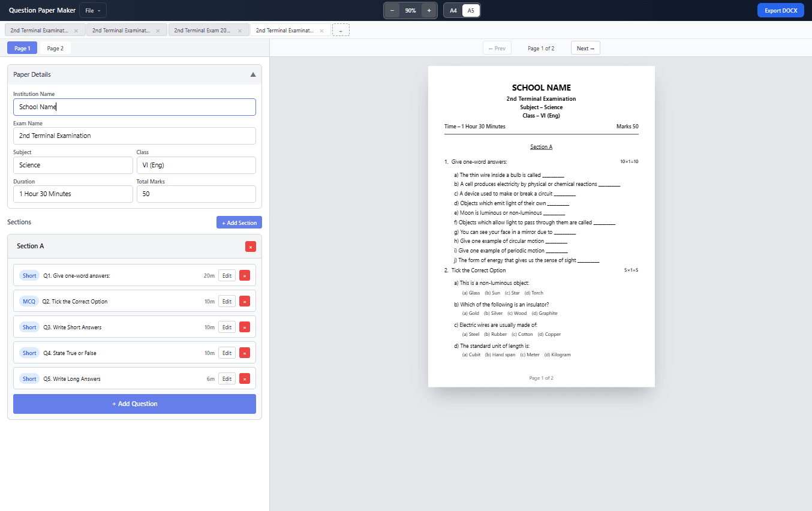Go to next preview page
Screen dimensions: 812x511
585,49
